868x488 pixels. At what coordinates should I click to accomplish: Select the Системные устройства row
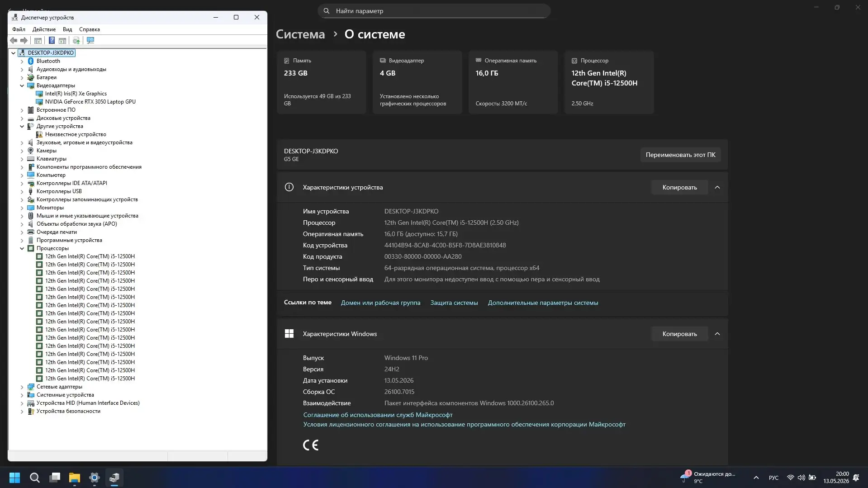pyautogui.click(x=65, y=395)
